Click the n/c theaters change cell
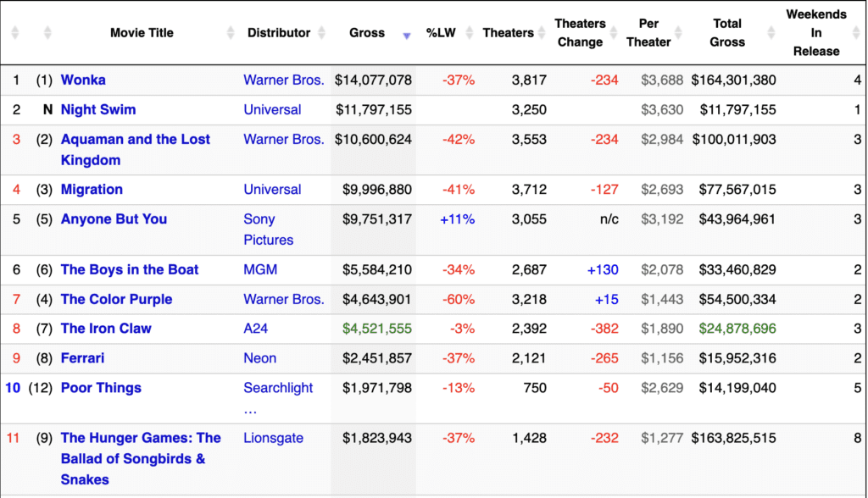 click(609, 219)
